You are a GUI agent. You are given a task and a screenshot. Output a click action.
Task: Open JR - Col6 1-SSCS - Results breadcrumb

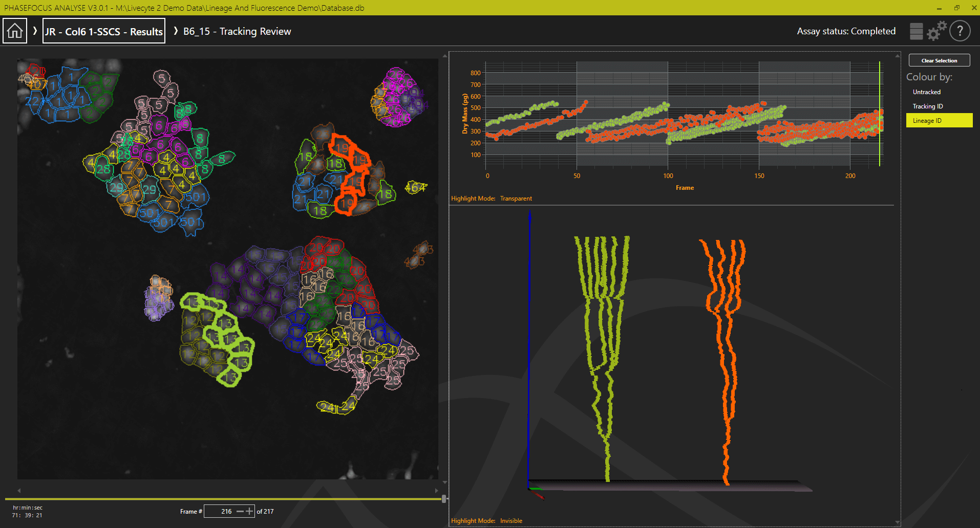pos(104,31)
